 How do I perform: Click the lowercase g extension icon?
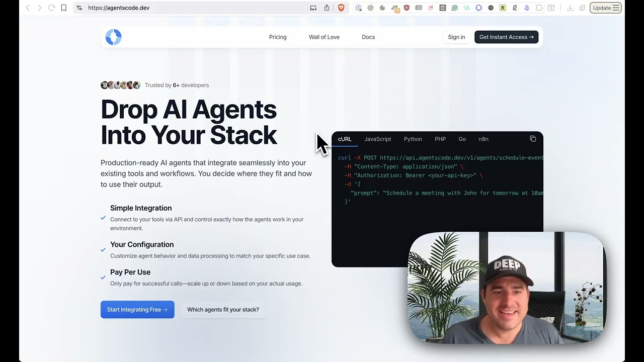coord(515,8)
